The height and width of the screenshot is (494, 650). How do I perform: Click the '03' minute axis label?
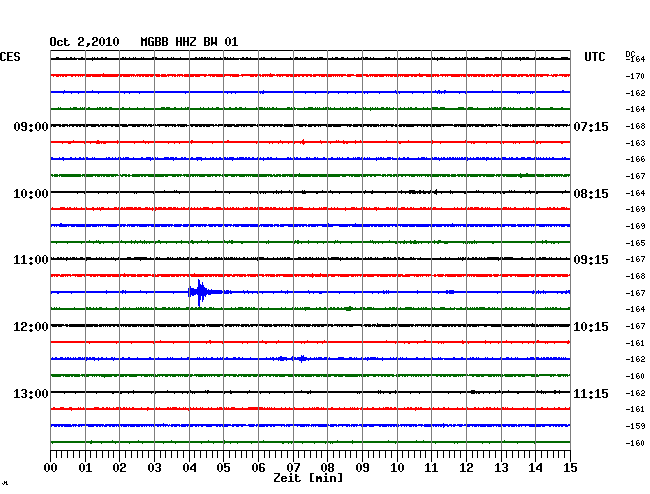(154, 467)
